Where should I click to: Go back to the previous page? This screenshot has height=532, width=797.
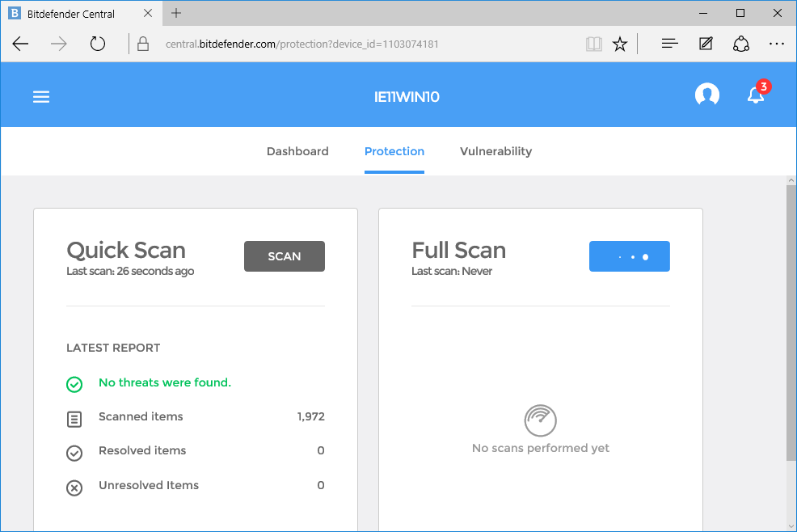(21, 44)
